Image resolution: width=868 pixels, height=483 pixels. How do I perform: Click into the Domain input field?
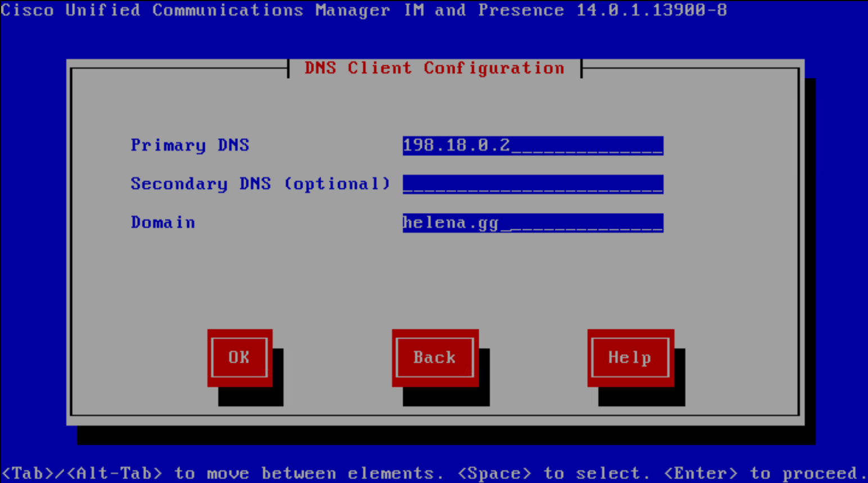point(532,223)
